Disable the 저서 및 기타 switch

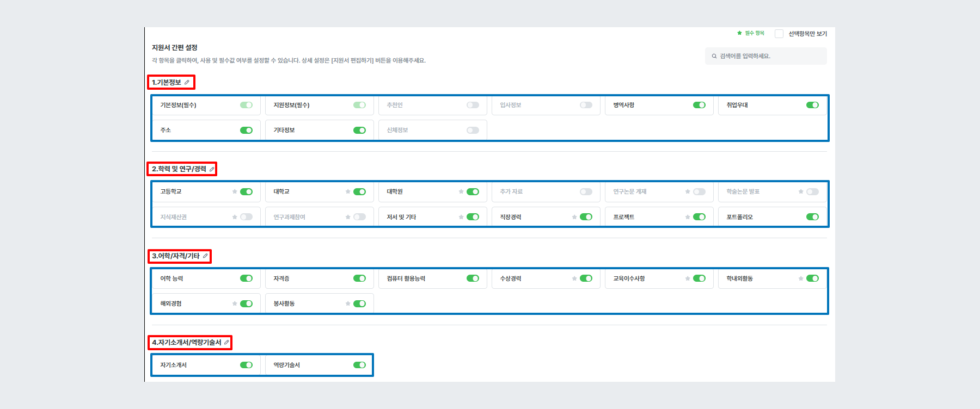click(473, 217)
